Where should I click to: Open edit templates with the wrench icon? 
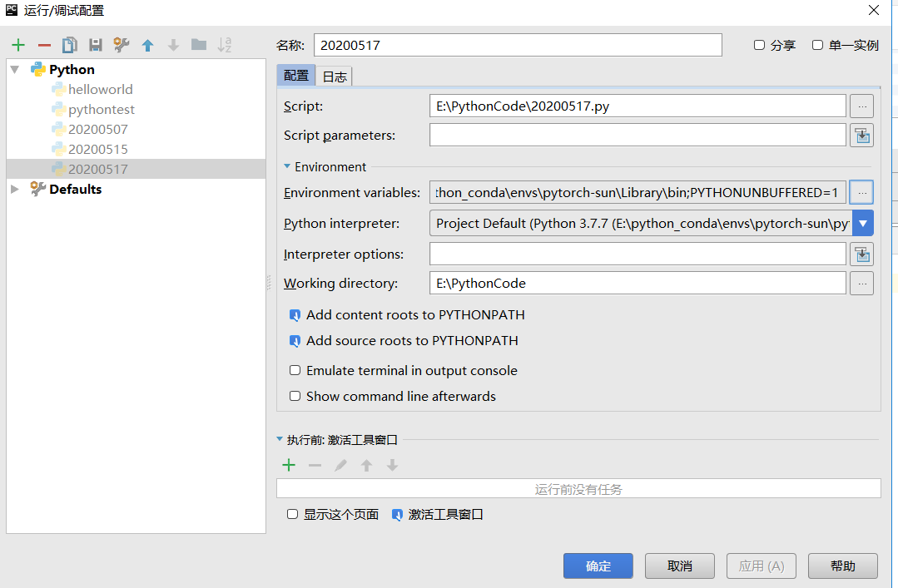pyautogui.click(x=121, y=45)
